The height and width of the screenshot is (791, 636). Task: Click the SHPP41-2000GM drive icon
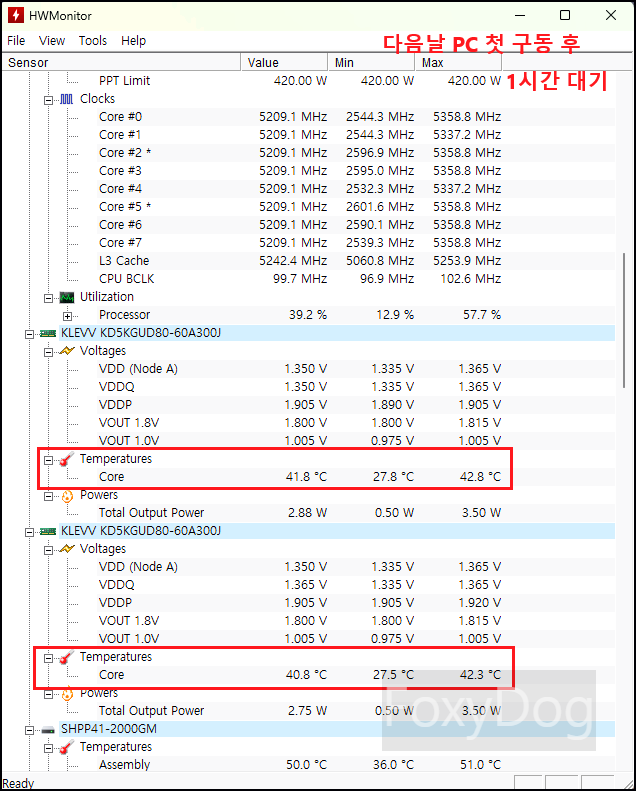[48, 729]
